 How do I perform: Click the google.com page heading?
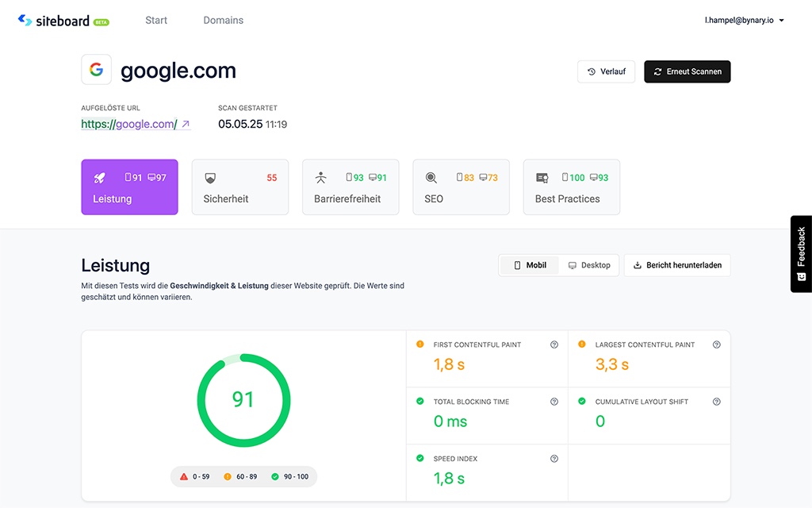[x=178, y=71]
